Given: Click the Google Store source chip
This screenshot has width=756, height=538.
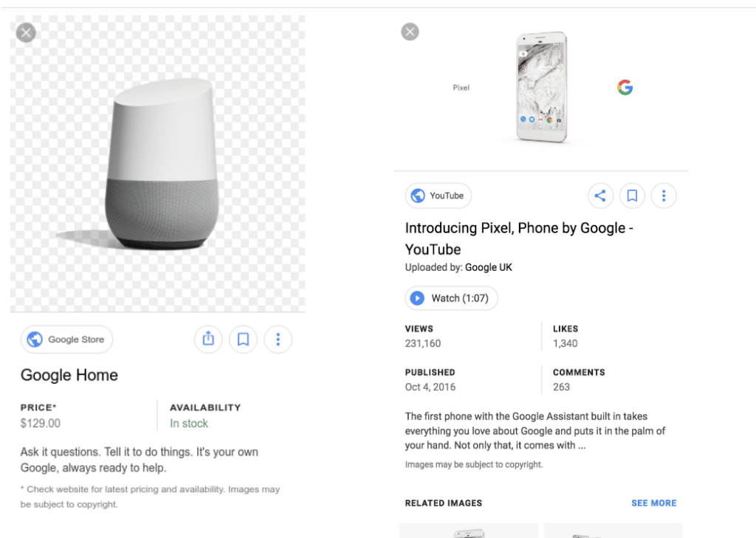Looking at the screenshot, I should point(66,339).
